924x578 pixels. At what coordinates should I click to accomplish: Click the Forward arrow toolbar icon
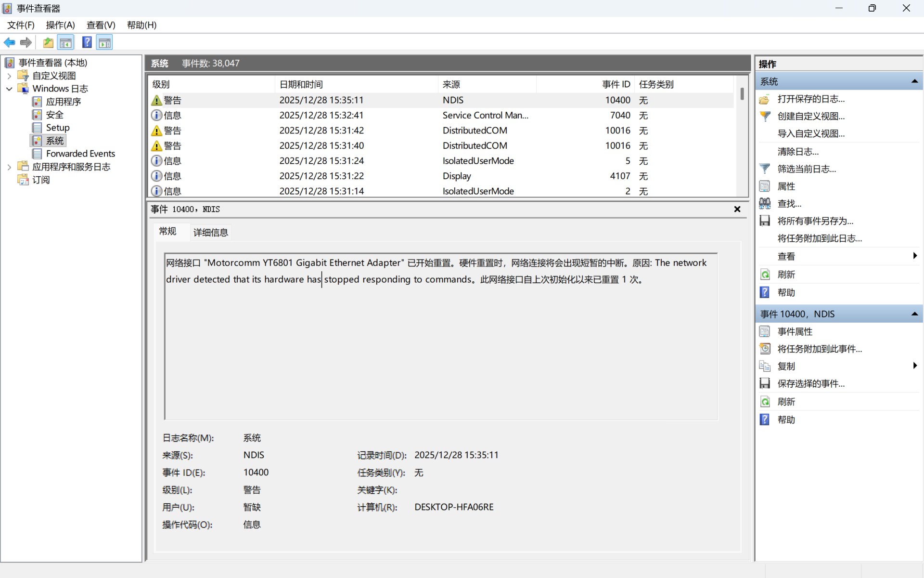[26, 42]
